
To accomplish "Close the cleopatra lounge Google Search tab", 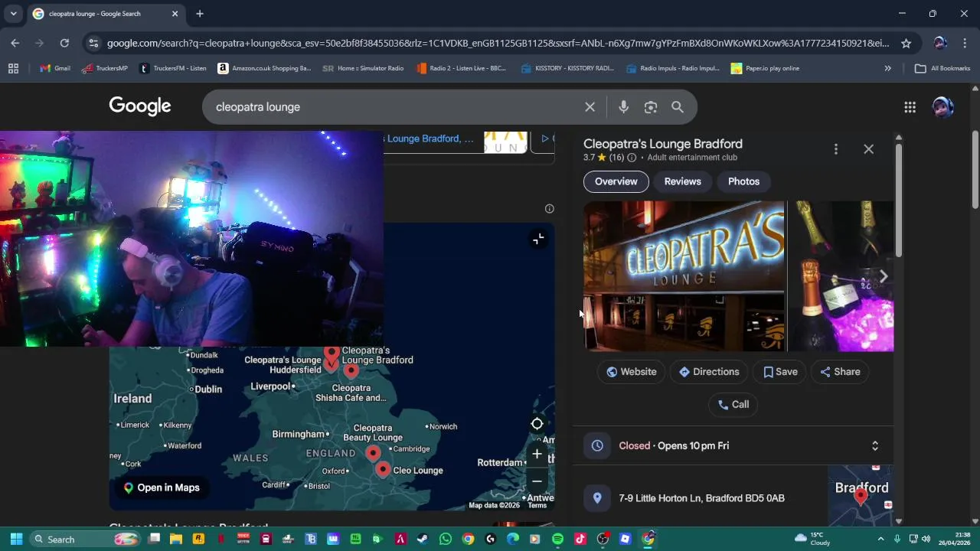I will 175,14.
